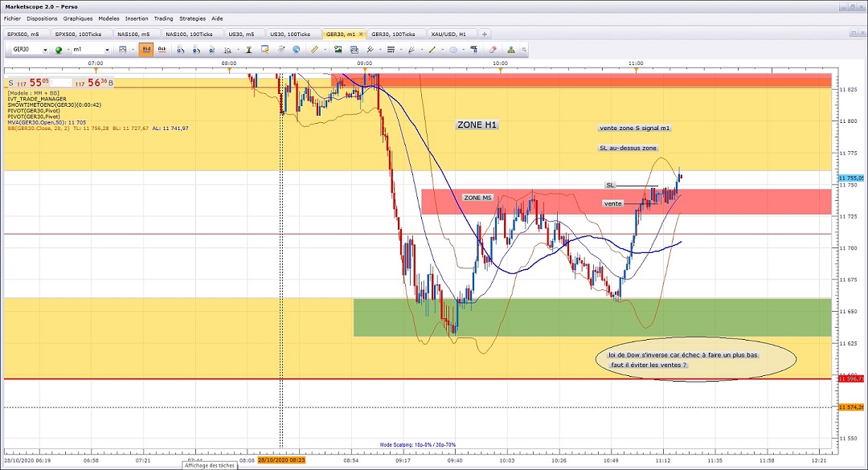Select the ABC text label tool
Image resolution: width=868 pixels, height=470 pixels.
[474, 49]
